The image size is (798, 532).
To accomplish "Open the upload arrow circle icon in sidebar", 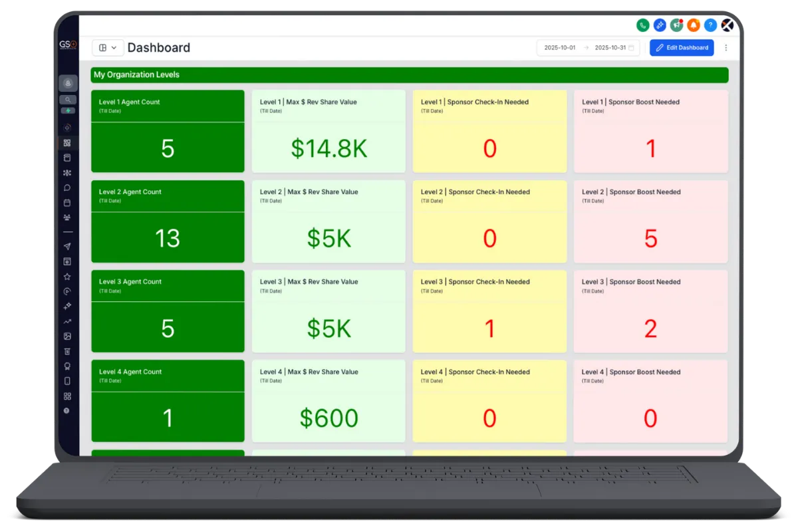I will (x=67, y=128).
